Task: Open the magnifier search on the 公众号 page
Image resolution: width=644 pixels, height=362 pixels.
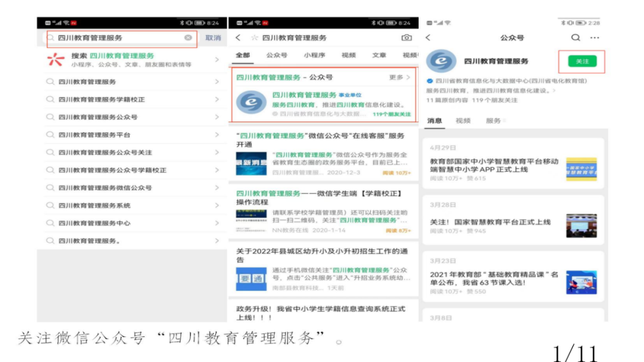Action: click(x=575, y=38)
